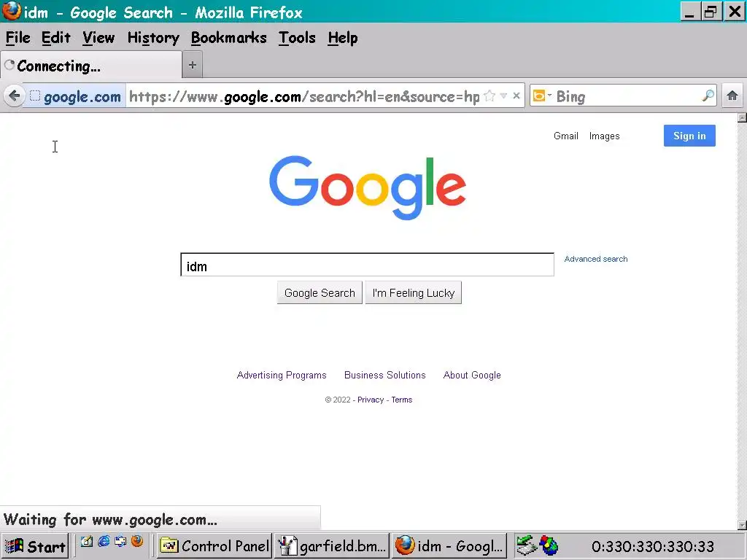This screenshot has width=747, height=560.
Task: Go to the home page via the house icon
Action: (732, 96)
